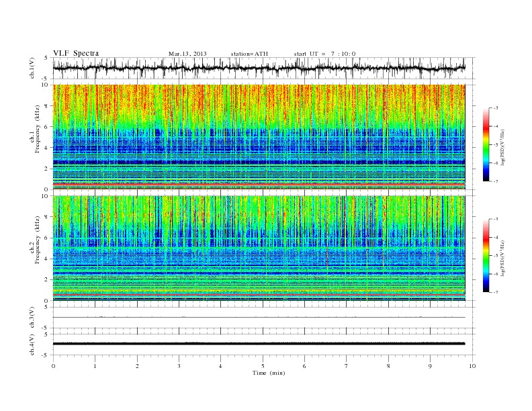The height and width of the screenshot is (411, 532).
Task: Click the "4" tick on the time axis
Action: point(220,366)
